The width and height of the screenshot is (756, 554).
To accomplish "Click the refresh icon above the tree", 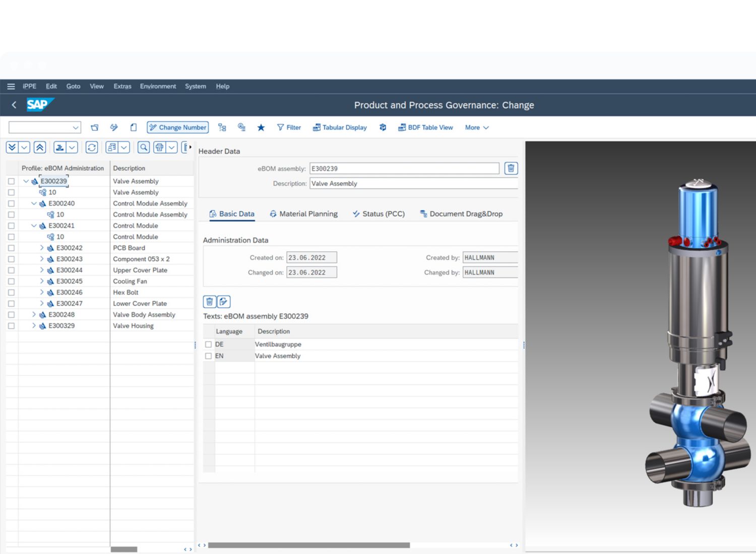I will (x=92, y=147).
